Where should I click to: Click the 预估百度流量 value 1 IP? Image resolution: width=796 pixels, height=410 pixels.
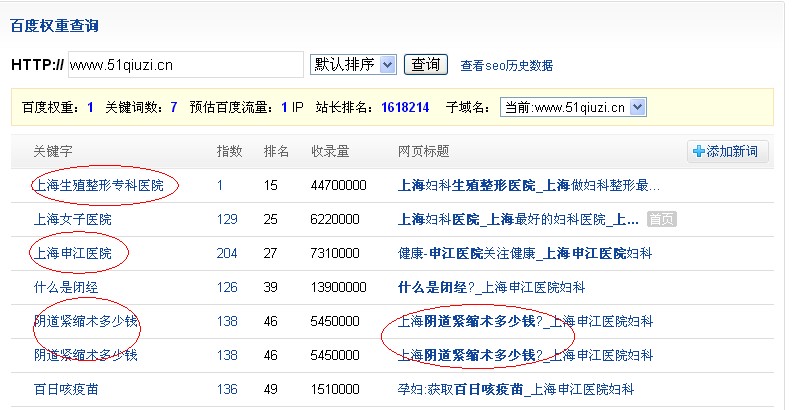click(x=292, y=108)
